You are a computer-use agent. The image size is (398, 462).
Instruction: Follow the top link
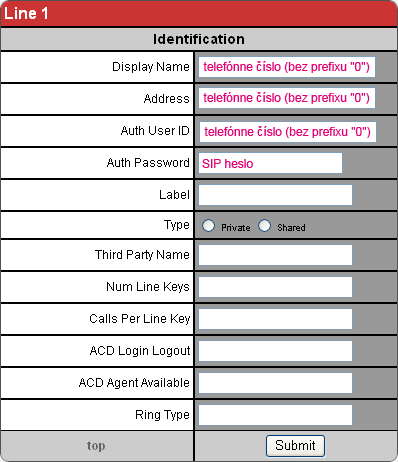[96, 446]
